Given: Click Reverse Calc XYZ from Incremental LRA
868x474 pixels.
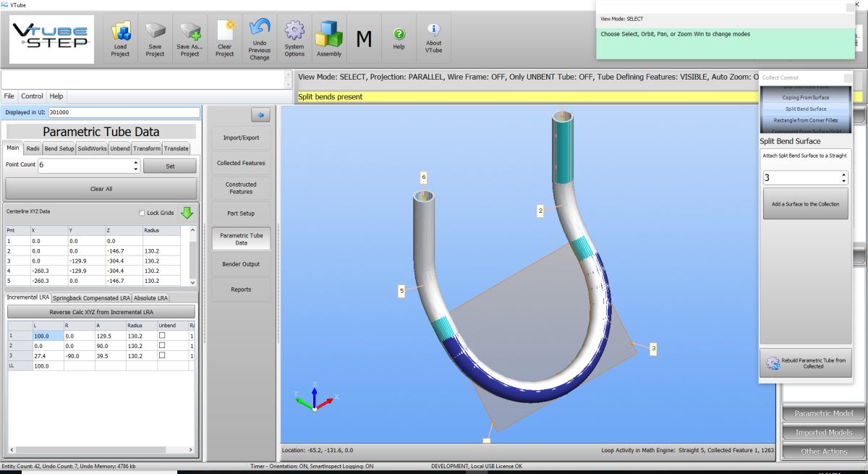Looking at the screenshot, I should (x=101, y=312).
